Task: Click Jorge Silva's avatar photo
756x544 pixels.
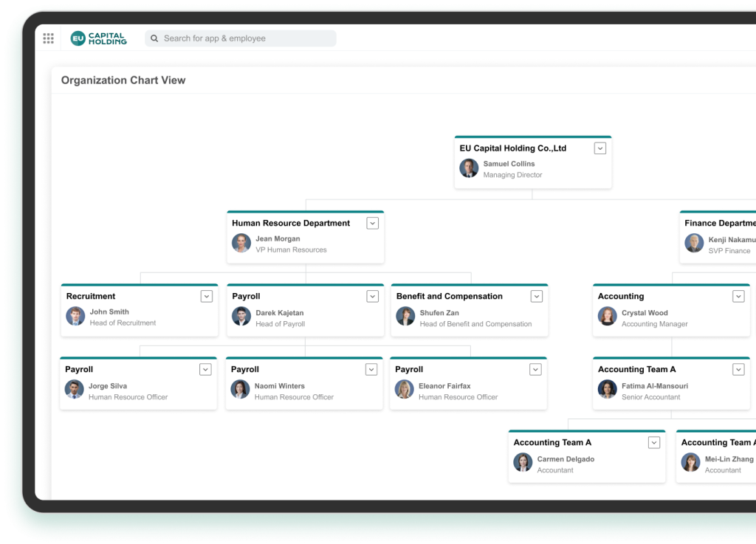Action: [x=75, y=390]
